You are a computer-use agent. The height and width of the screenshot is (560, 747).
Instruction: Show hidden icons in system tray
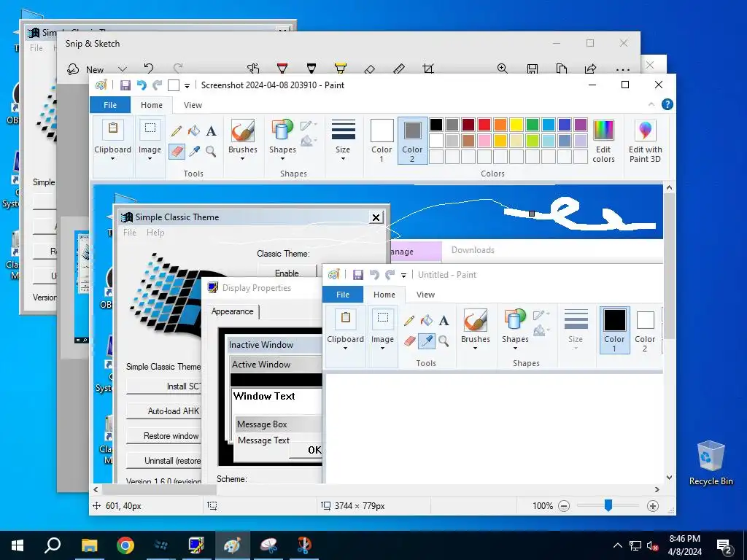[617, 545]
